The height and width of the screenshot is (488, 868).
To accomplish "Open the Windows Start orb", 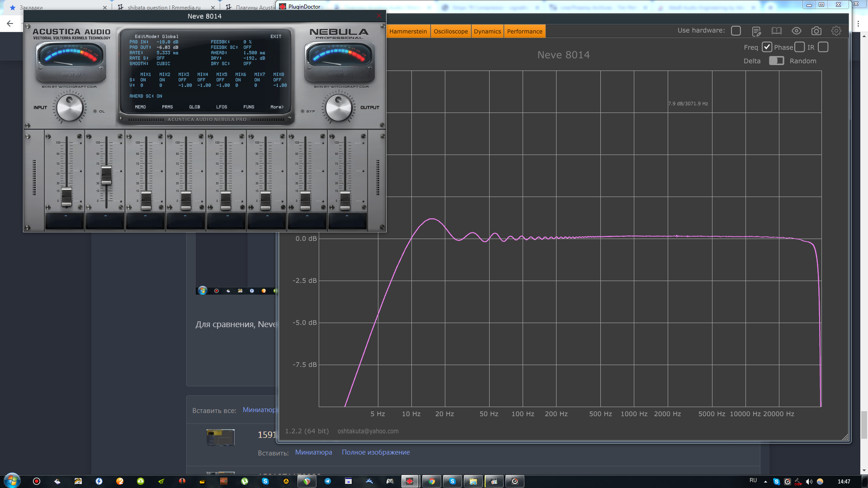I will pyautogui.click(x=12, y=480).
